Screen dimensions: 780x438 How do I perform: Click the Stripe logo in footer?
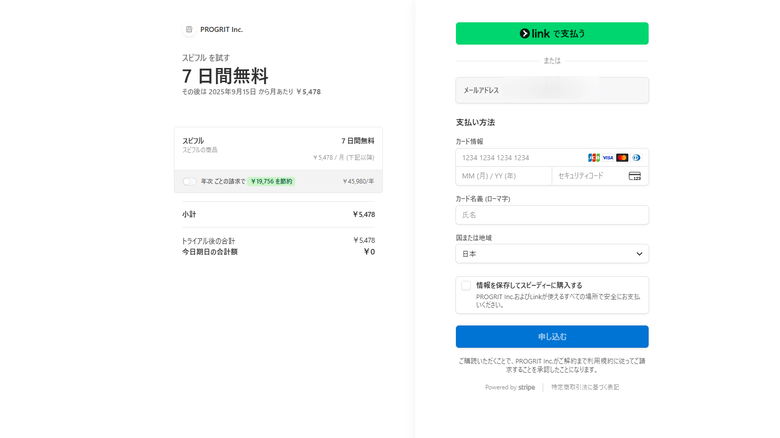click(526, 387)
